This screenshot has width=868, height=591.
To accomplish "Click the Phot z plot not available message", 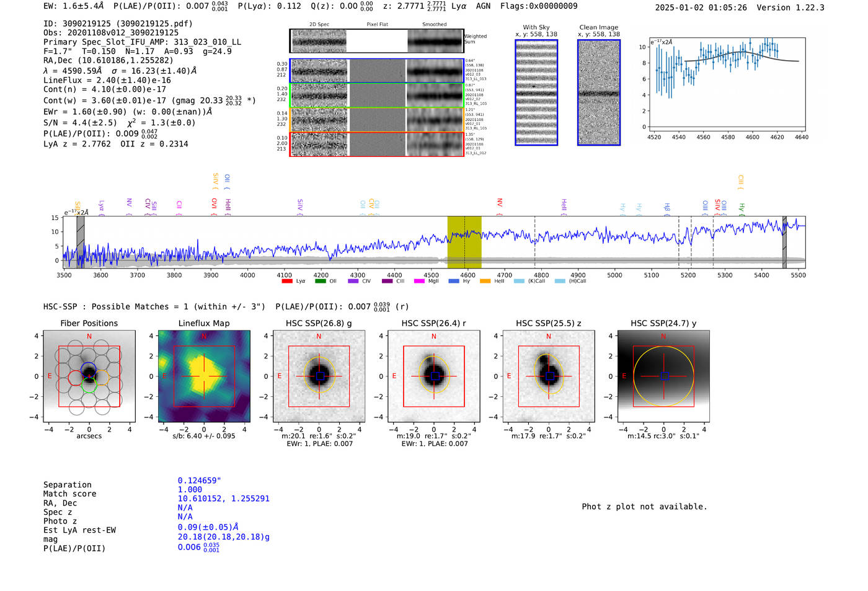I will pyautogui.click(x=644, y=507).
